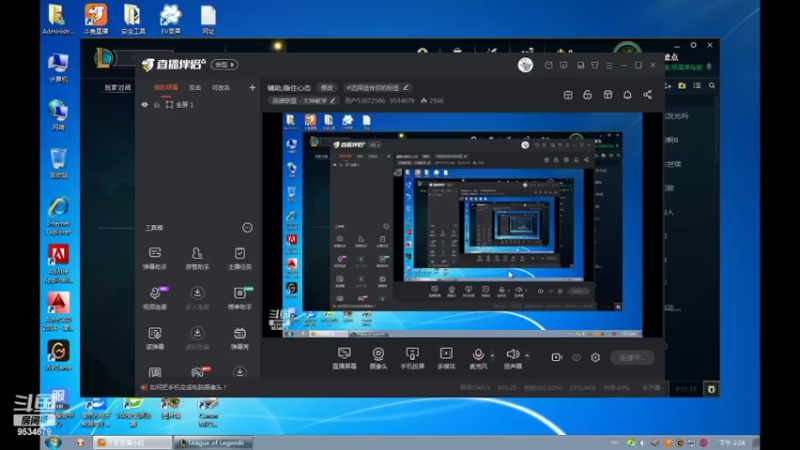Click the unlock padlock icon above preview

[x=587, y=94]
